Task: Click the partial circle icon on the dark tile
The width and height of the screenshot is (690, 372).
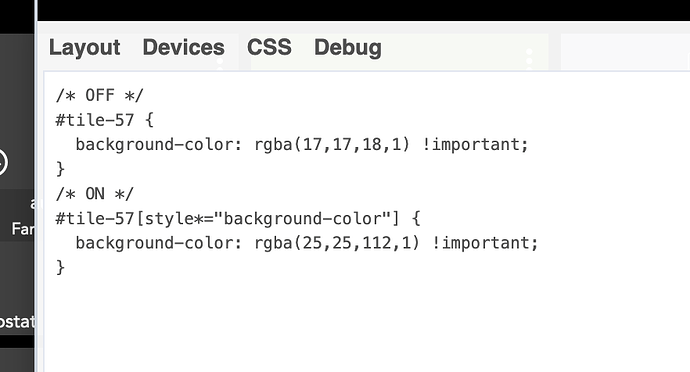Action: coord(3,162)
